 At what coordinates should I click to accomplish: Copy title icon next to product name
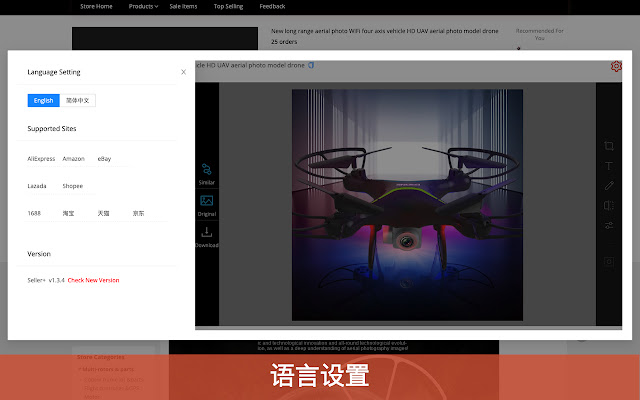coord(311,65)
